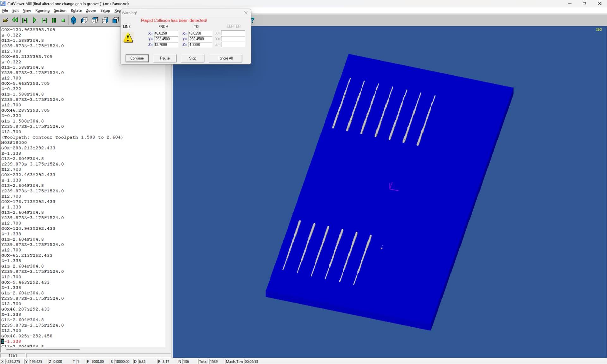Click the CENTER X empty field
The height and width of the screenshot is (364, 607).
(233, 33)
